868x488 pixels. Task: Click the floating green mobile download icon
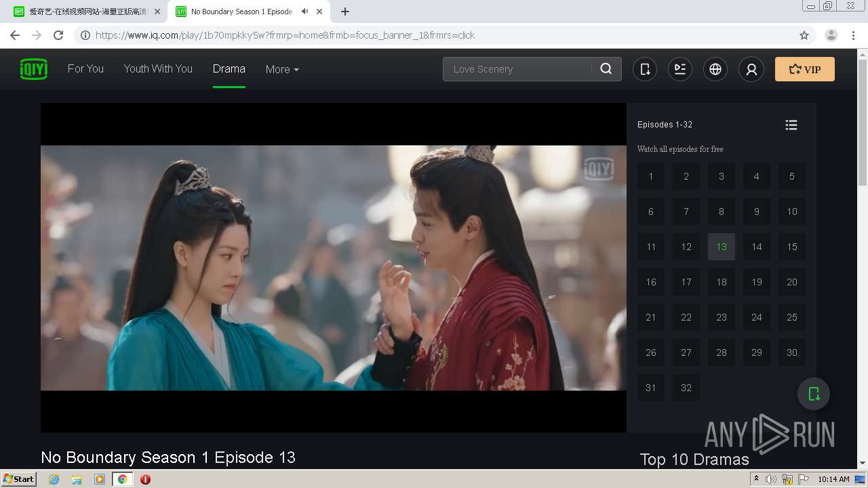[814, 394]
